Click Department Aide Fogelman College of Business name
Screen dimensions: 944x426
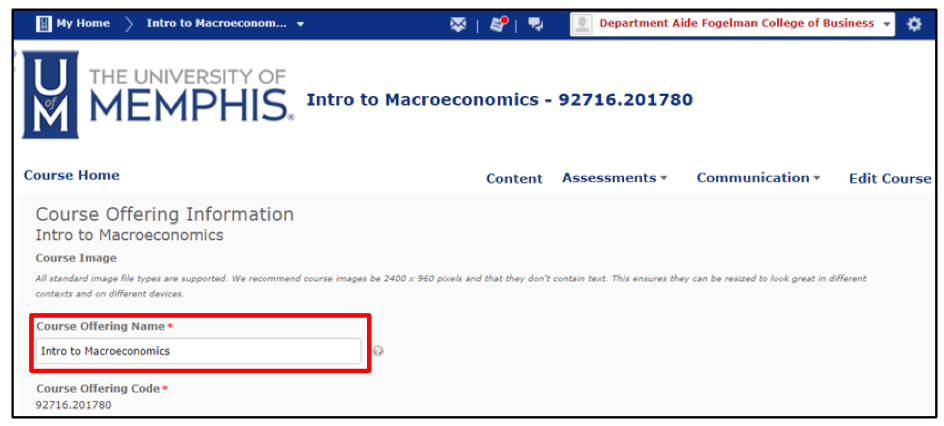pyautogui.click(x=736, y=24)
